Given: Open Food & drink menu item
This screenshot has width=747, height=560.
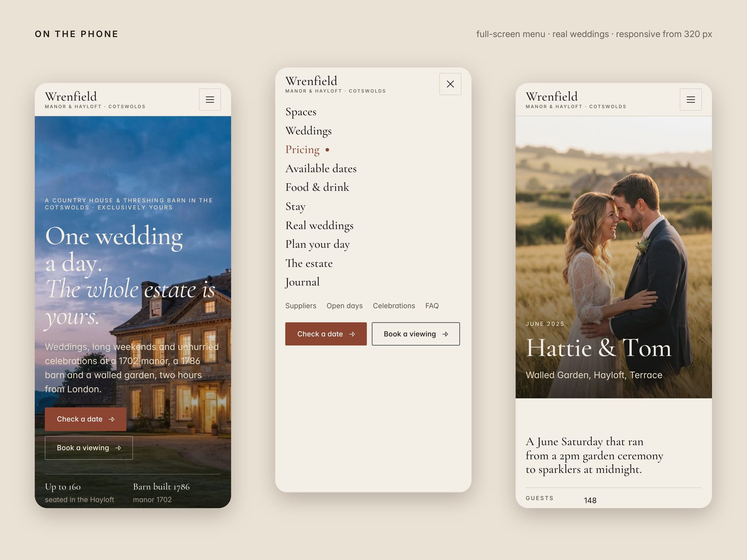Looking at the screenshot, I should point(317,187).
